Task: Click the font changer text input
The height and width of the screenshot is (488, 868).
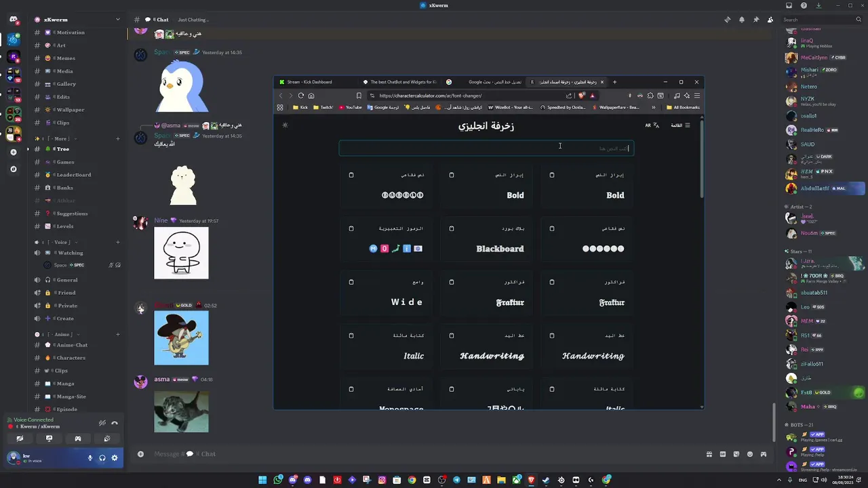Action: point(486,148)
